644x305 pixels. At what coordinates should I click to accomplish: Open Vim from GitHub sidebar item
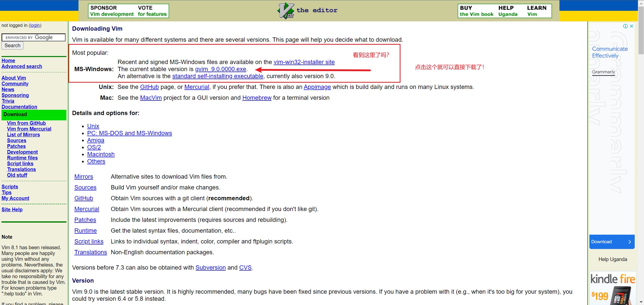[26, 123]
